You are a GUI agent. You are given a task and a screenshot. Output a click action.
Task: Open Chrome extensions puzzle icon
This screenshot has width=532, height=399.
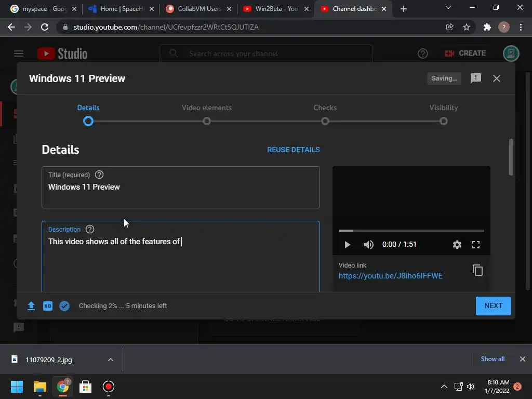(x=487, y=27)
